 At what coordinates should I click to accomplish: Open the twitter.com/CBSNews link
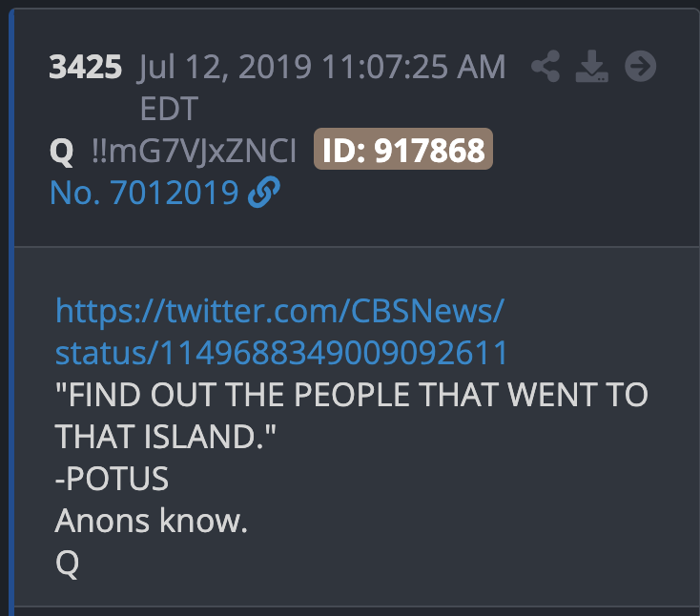click(x=280, y=311)
